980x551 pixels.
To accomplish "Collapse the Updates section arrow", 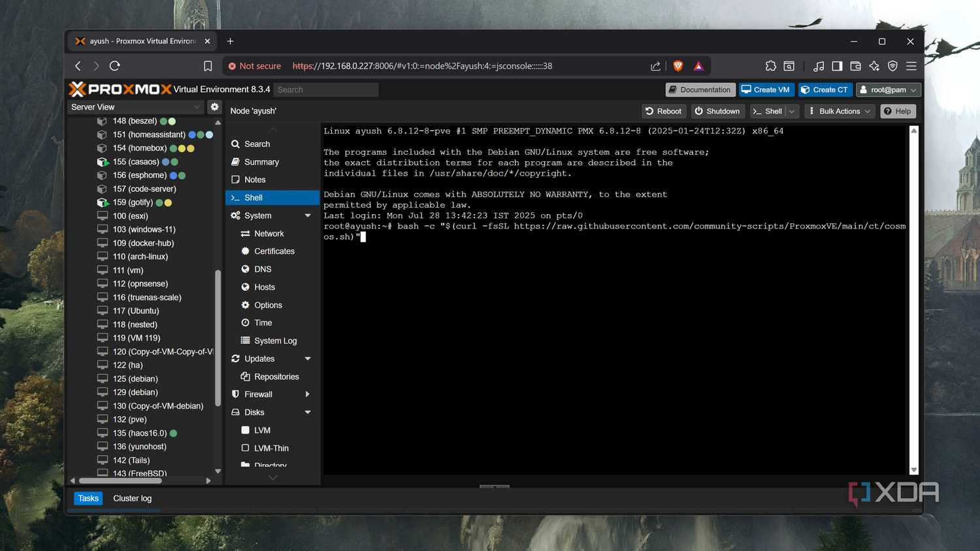I will [x=308, y=358].
